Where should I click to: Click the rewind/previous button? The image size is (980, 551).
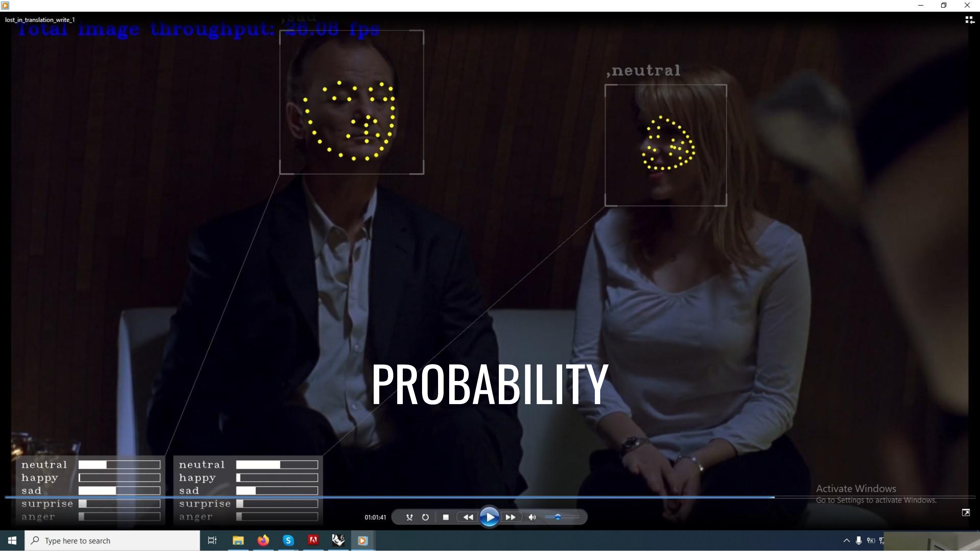468,517
